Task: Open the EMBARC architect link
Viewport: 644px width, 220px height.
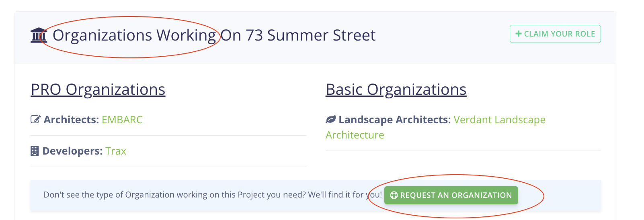Action: 122,120
